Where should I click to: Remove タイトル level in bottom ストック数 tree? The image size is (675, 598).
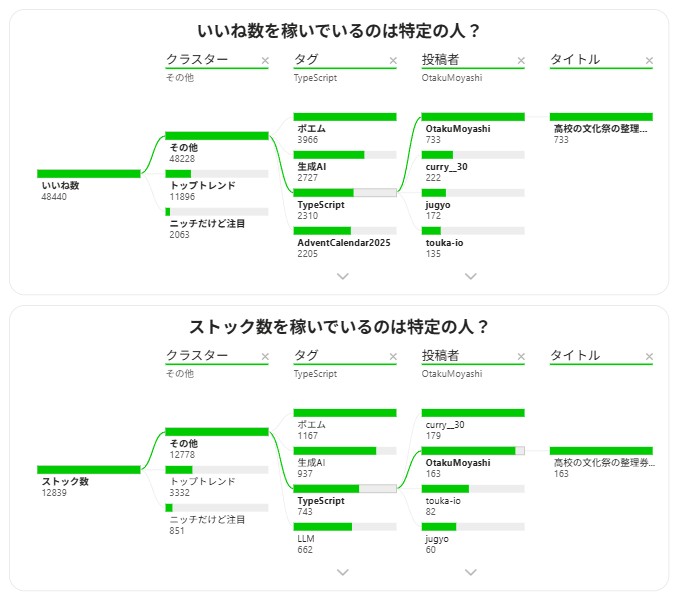click(x=649, y=357)
